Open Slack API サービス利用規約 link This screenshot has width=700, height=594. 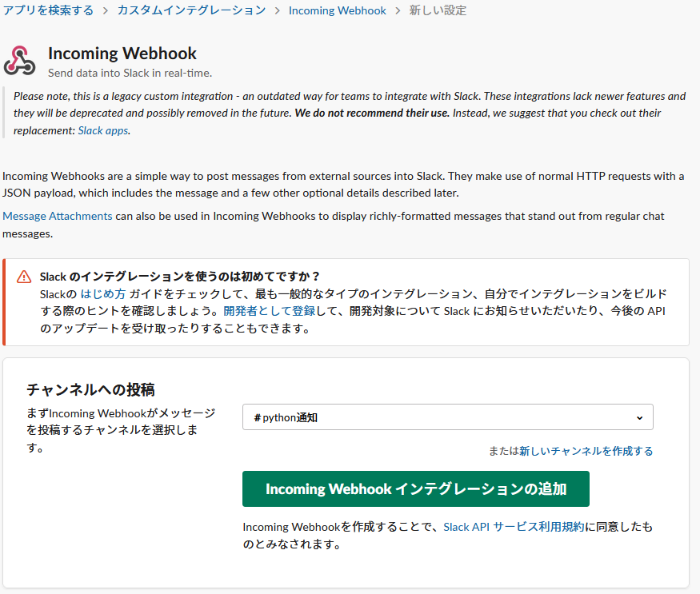(514, 527)
